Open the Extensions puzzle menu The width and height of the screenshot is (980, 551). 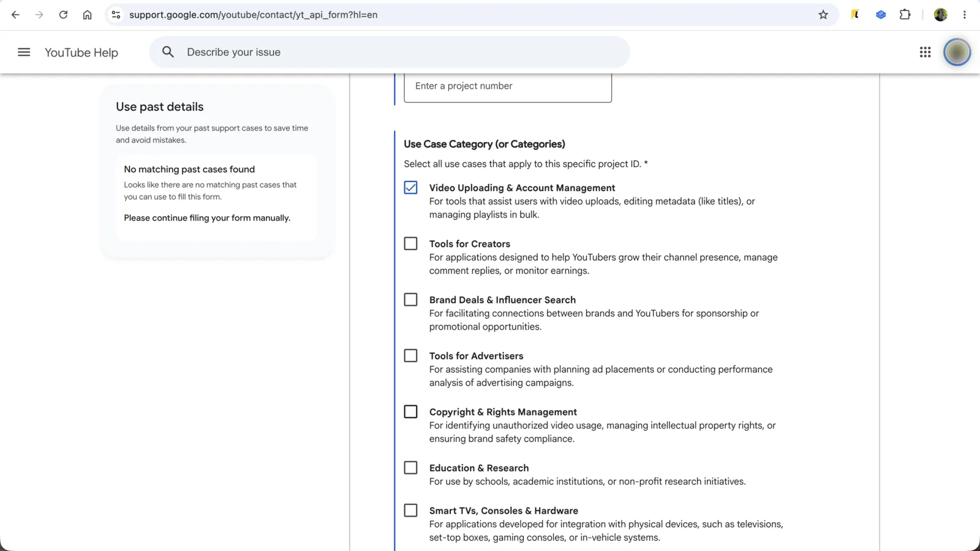coord(905,15)
